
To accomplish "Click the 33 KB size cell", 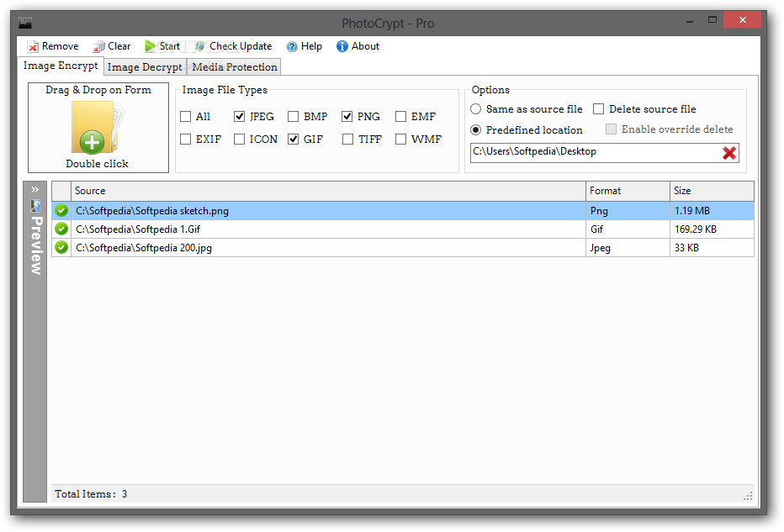I will click(x=712, y=248).
